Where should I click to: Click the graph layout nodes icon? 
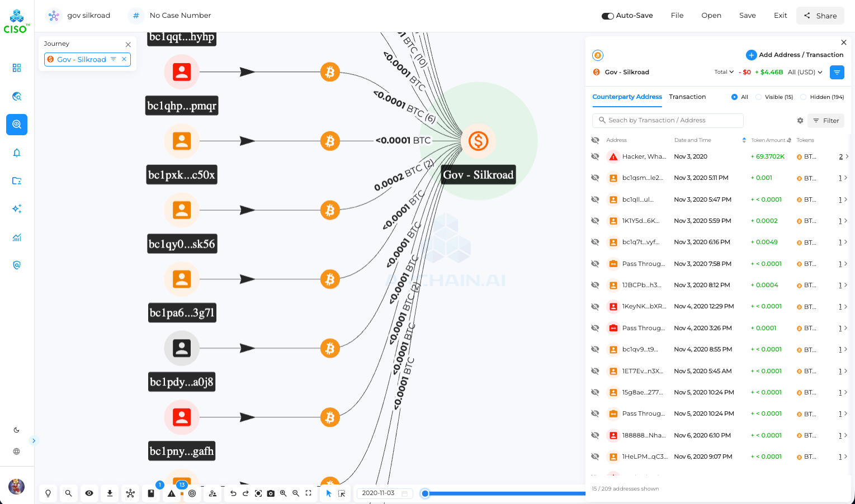coord(130,493)
